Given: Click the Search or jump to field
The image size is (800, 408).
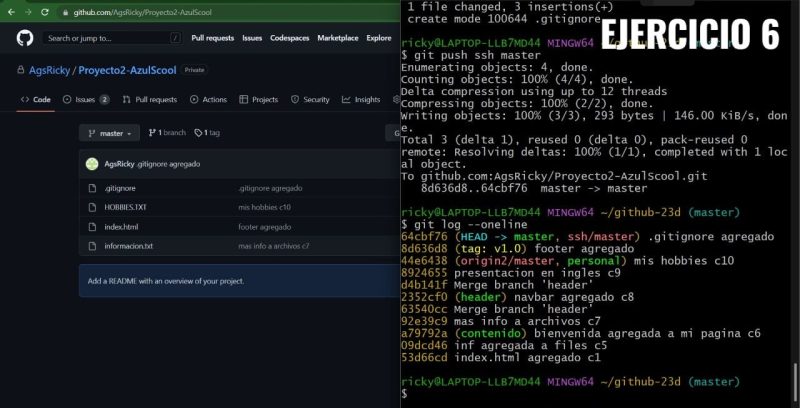Looking at the screenshot, I should pos(110,38).
